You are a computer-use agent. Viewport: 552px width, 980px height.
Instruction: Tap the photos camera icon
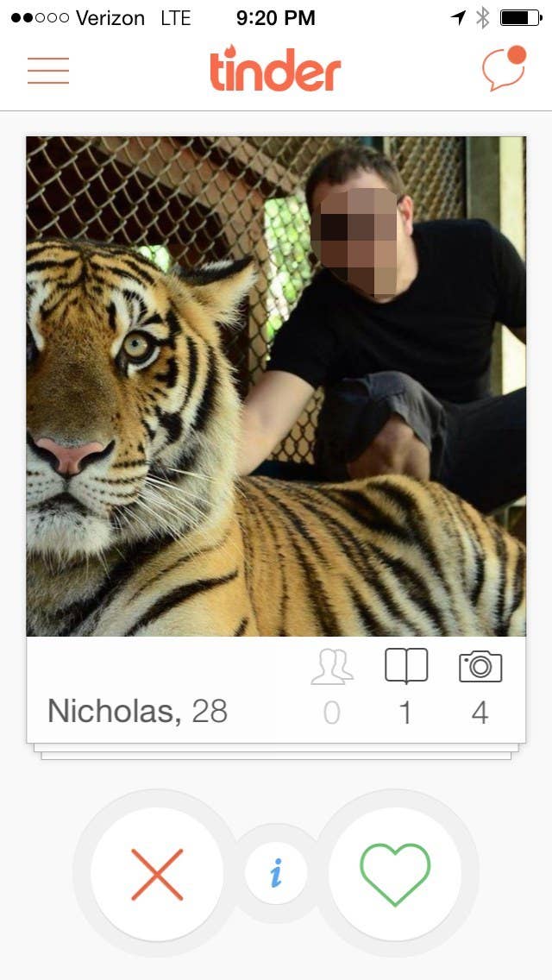point(480,666)
